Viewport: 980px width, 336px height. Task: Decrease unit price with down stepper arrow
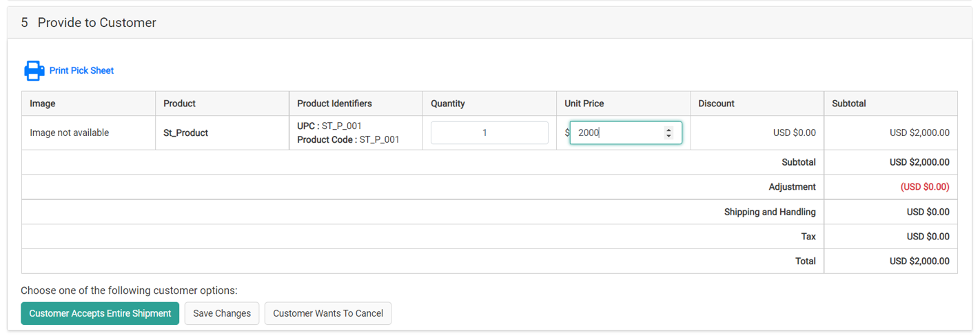click(668, 136)
